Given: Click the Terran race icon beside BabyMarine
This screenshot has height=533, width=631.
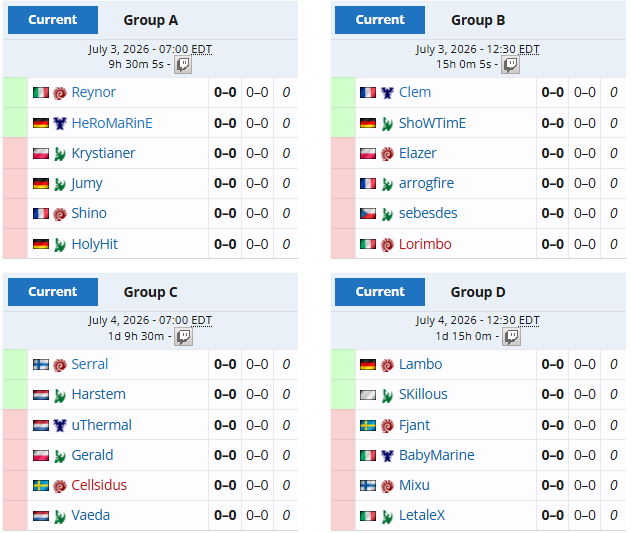Looking at the screenshot, I should click(388, 456).
